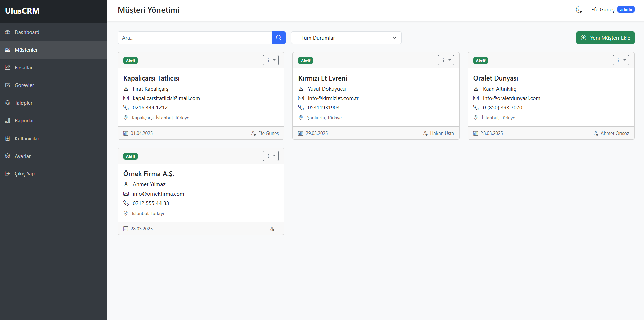Click the Kullanıcılar user badge icon
This screenshot has width=644, height=320.
[8, 139]
